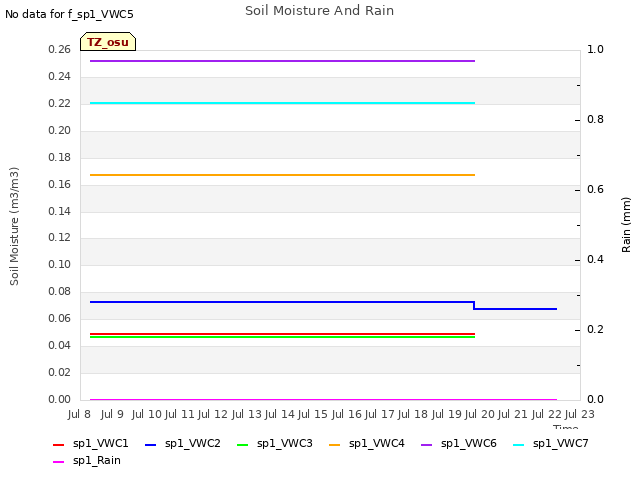Click the 0.6 right axis tick label
Viewport: 640px width, 480px height.
coord(596,189)
